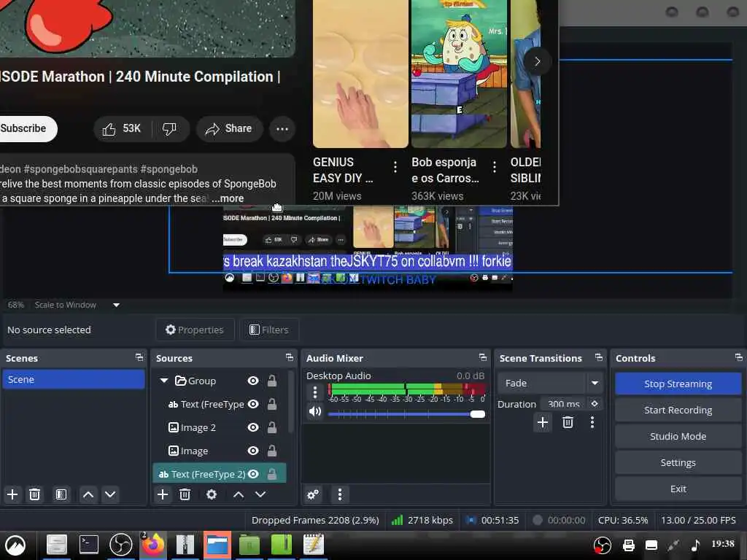This screenshot has width=747, height=560.
Task: Select Text (FreeType 2) source row
Action: (219, 474)
